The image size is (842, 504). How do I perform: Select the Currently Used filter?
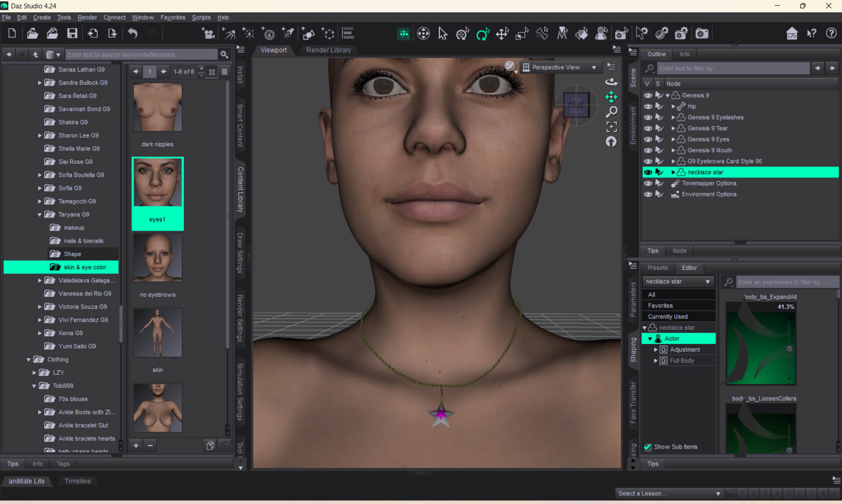click(x=678, y=316)
